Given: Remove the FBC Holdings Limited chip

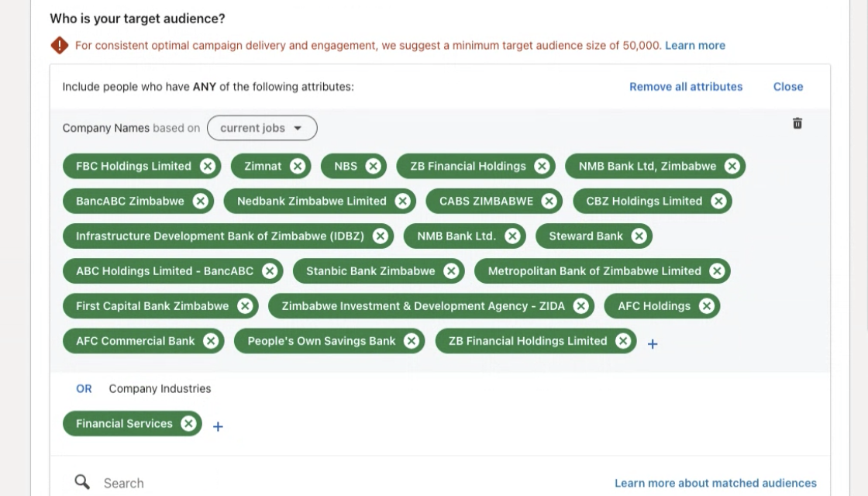Looking at the screenshot, I should pos(208,166).
